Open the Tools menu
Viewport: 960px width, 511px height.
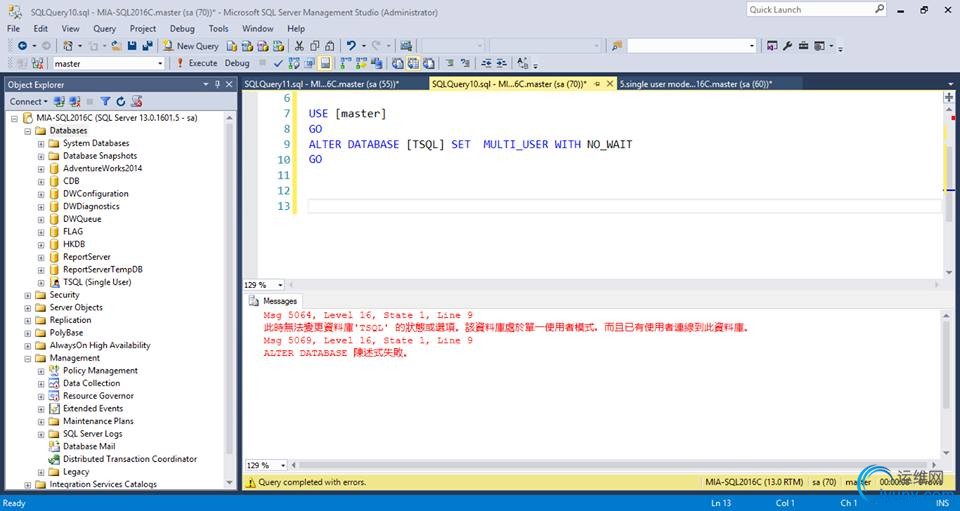tap(218, 28)
